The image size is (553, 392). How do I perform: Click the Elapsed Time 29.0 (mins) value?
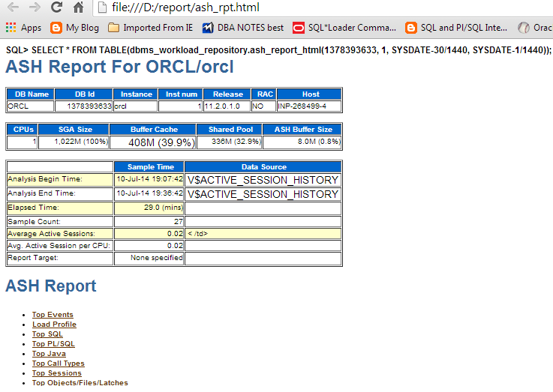click(149, 208)
